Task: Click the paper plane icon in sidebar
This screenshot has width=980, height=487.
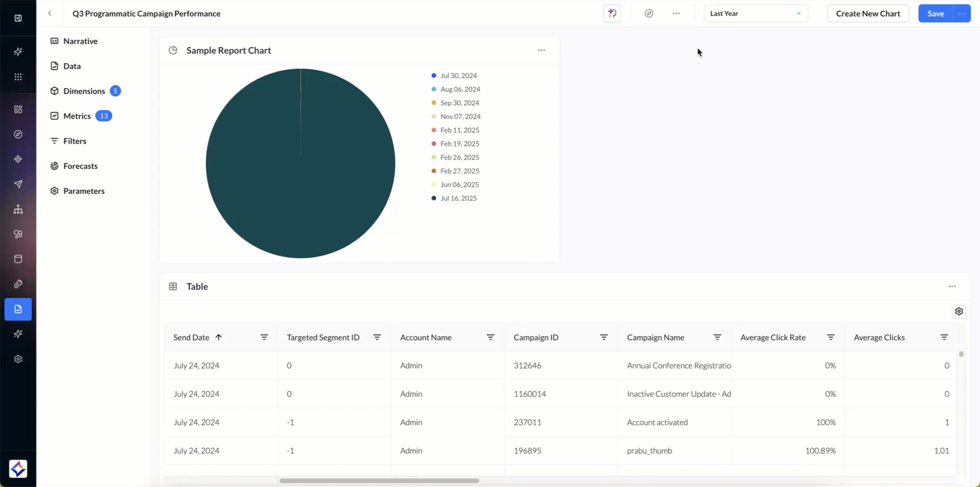Action: (x=18, y=184)
